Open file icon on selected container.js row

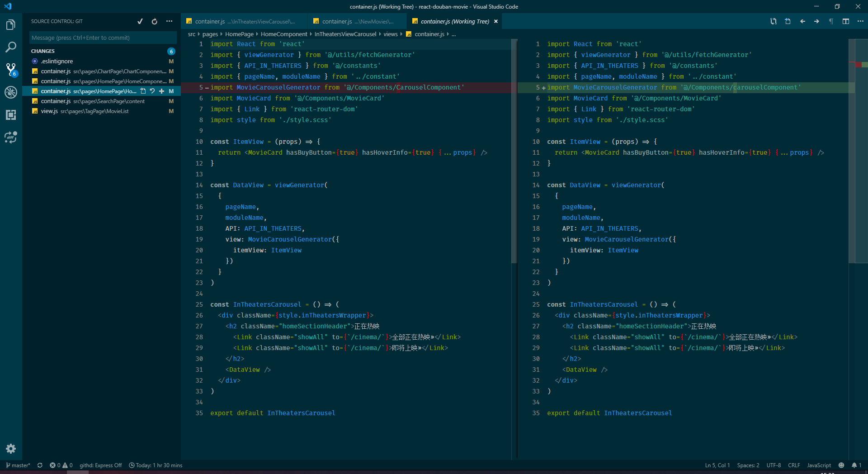[143, 91]
